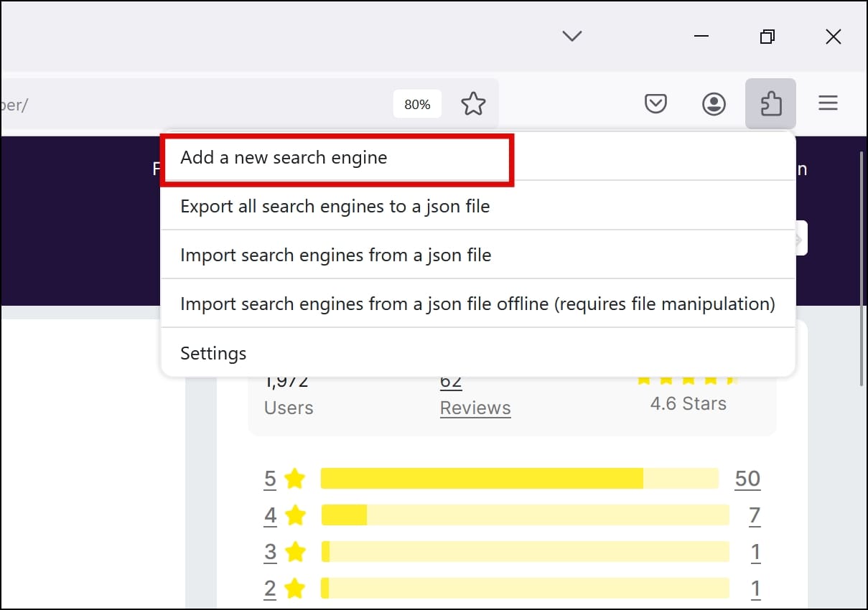The image size is (868, 610).
Task: Click the 50 five-star reviews count
Action: click(x=747, y=479)
